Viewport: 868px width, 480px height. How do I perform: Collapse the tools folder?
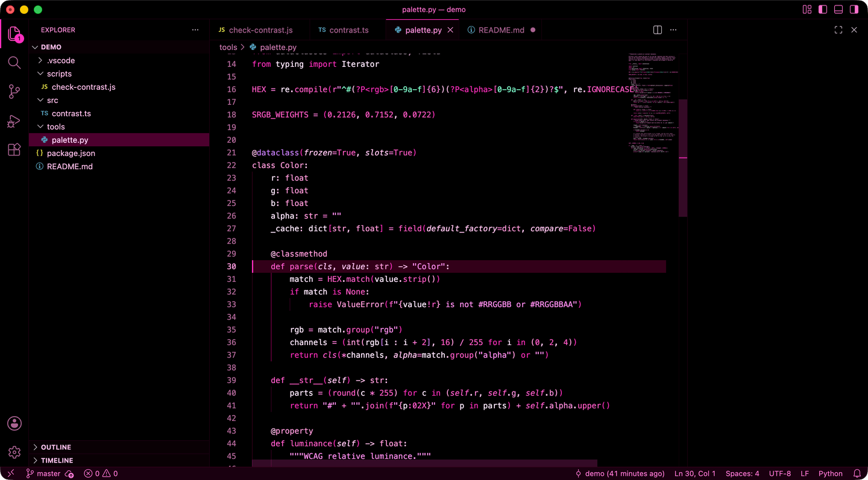119,126
